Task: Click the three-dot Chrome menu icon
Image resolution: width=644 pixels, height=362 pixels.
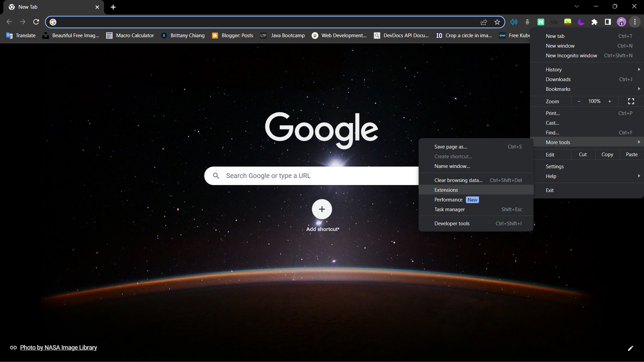Action: (x=635, y=22)
